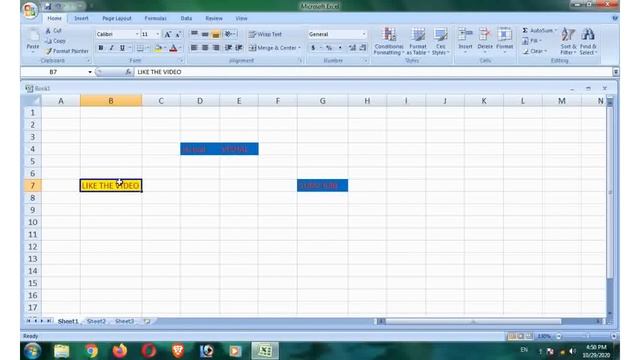Image resolution: width=640 pixels, height=360 pixels.
Task: Click Merge & Center
Action: tap(274, 48)
